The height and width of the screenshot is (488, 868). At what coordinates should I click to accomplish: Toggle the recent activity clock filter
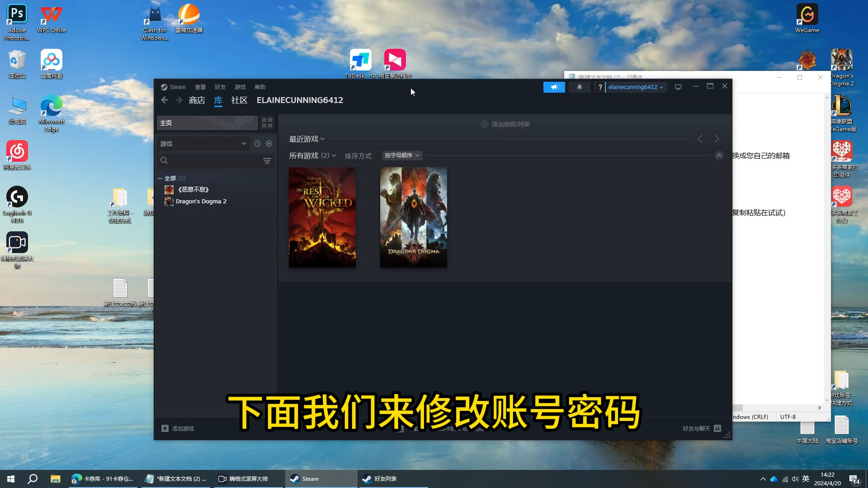pyautogui.click(x=257, y=144)
